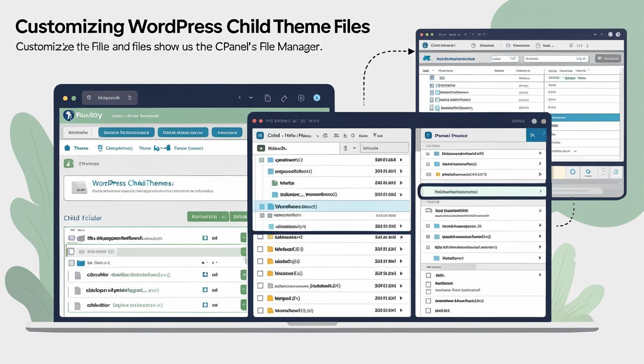Open the Loaos dropdown in top-right window
This screenshot has width=644, height=364.
pos(504,58)
